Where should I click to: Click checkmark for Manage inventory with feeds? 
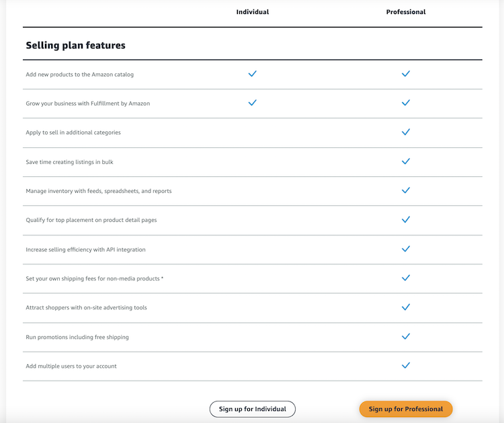(x=406, y=190)
